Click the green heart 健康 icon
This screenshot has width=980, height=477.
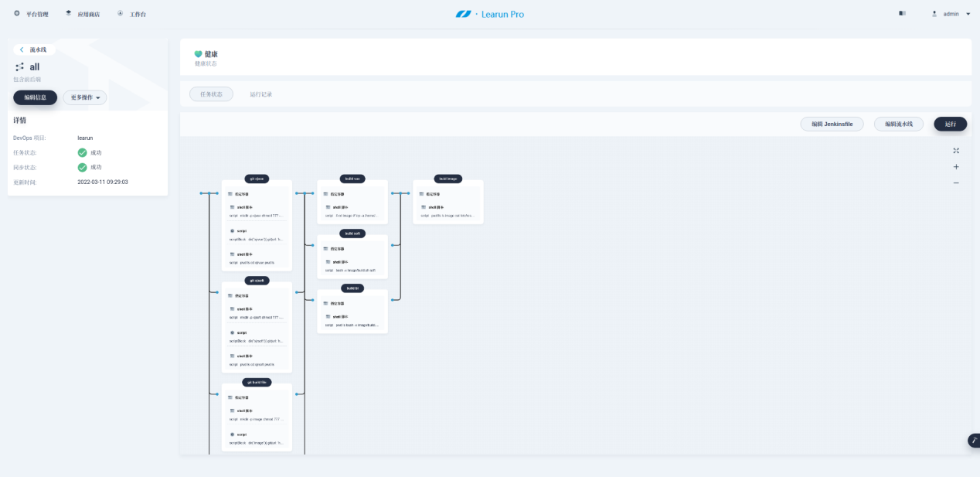(x=198, y=54)
